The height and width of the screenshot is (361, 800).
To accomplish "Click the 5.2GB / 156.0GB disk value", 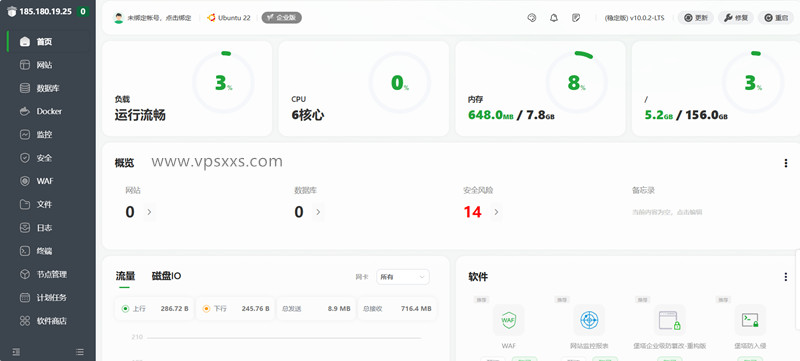I will pyautogui.click(x=686, y=115).
